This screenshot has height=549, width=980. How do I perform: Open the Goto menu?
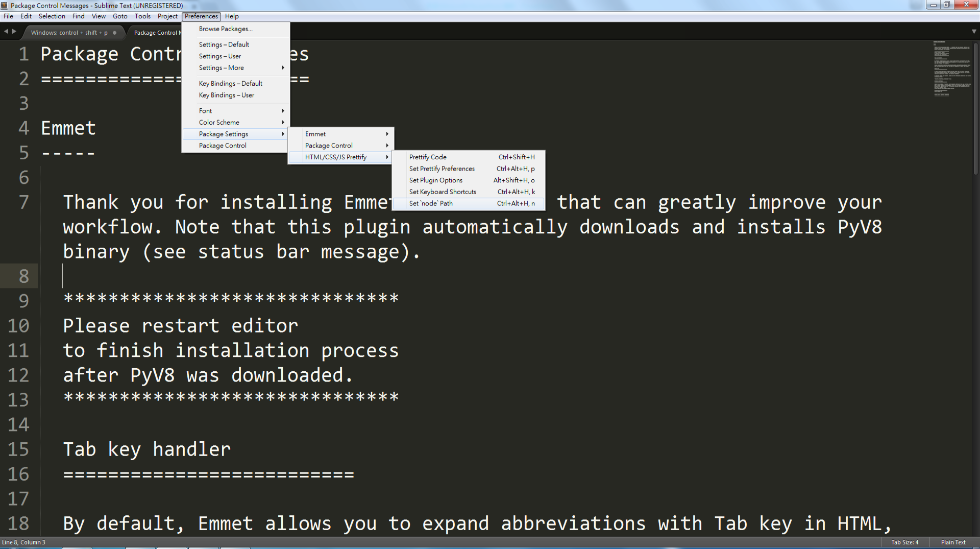pyautogui.click(x=120, y=16)
